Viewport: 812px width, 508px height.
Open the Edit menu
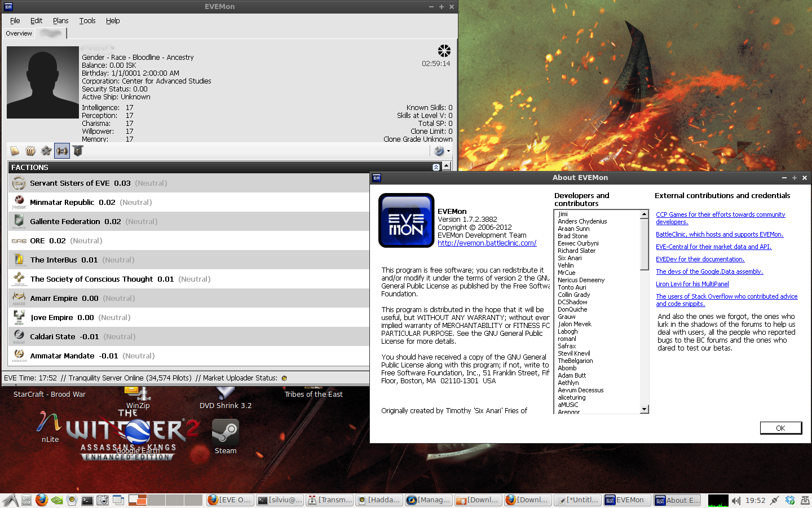point(36,21)
